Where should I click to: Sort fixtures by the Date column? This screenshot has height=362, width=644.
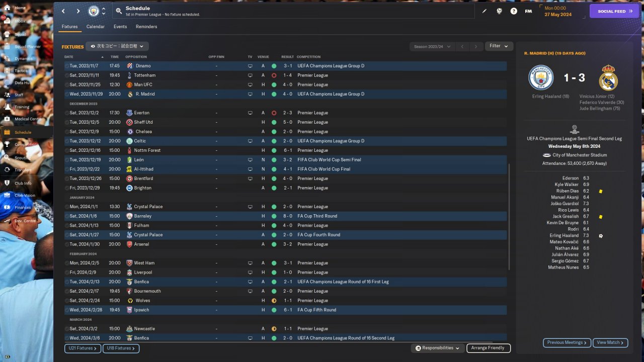click(69, 57)
